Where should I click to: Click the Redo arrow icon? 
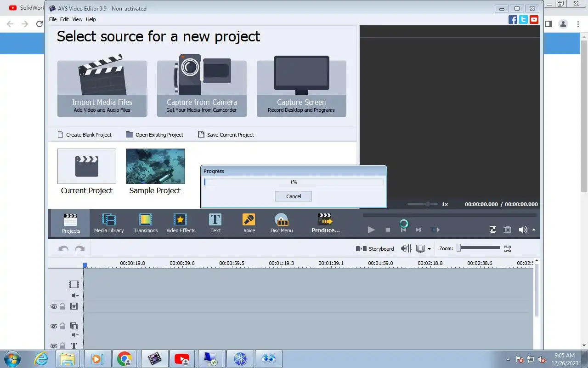[x=79, y=249]
